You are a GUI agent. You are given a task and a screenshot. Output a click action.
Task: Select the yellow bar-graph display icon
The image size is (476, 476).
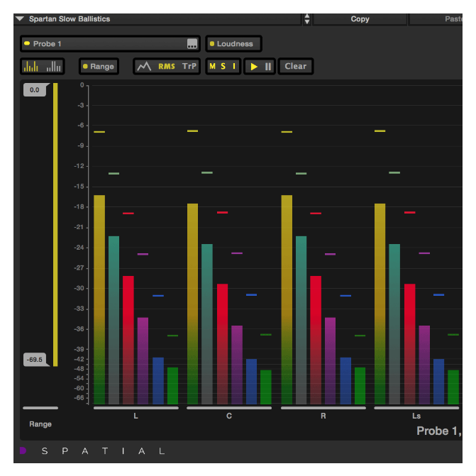33,67
